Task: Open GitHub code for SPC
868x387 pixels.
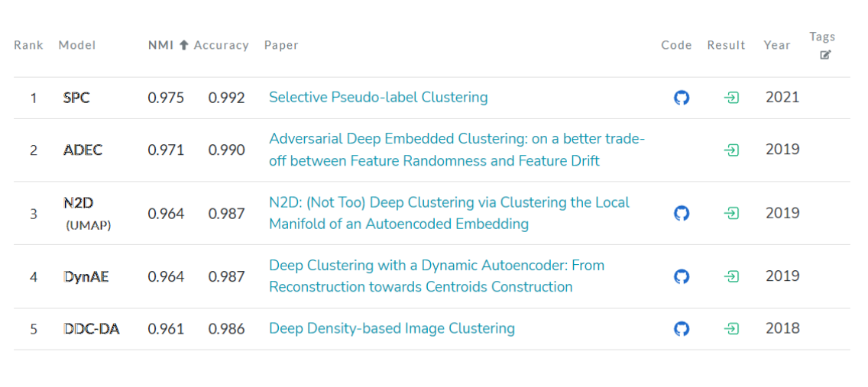Action: click(x=682, y=98)
